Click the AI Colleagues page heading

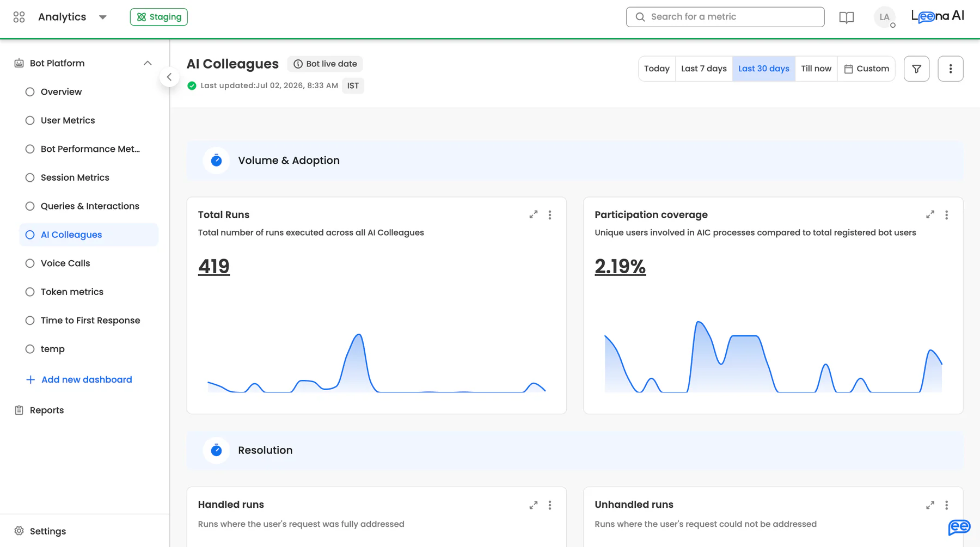[232, 64]
